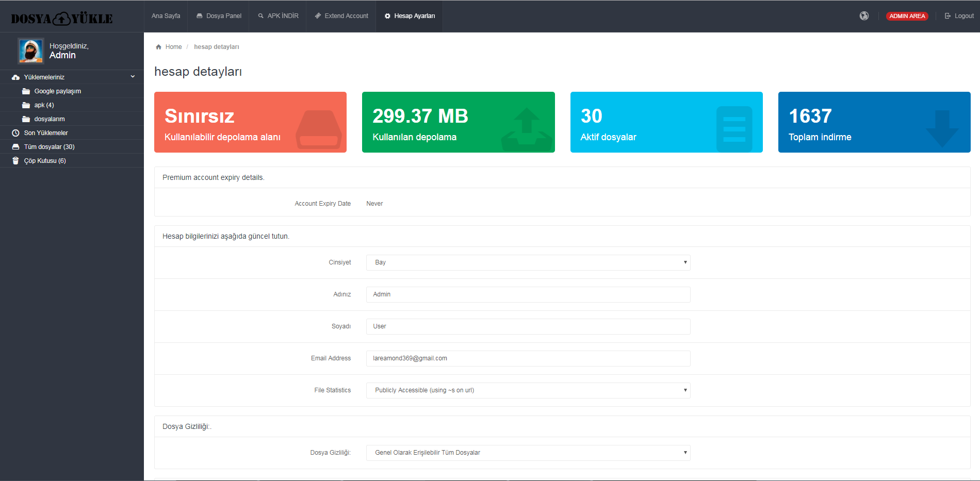980x481 pixels.
Task: Click the Hesap Ayarları gear icon
Action: click(x=387, y=16)
